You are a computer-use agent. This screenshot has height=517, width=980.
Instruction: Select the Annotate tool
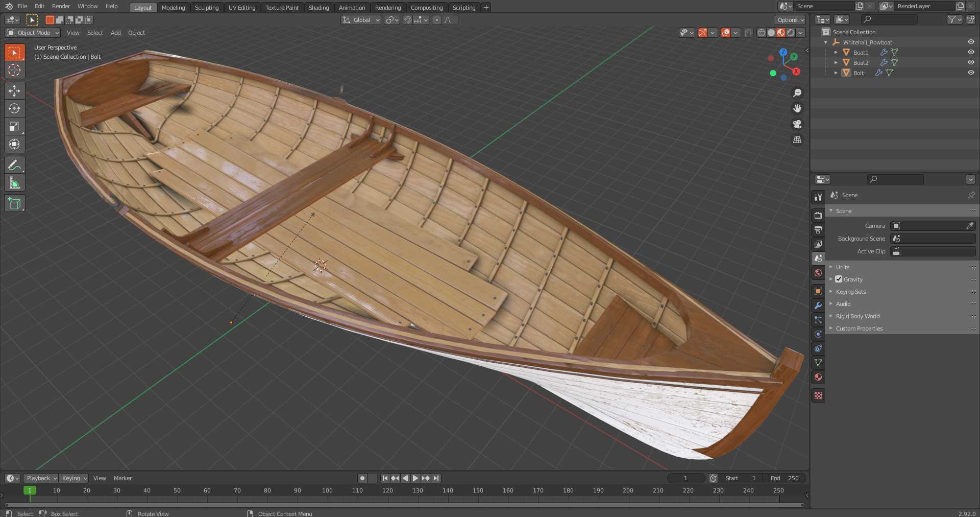click(x=14, y=165)
